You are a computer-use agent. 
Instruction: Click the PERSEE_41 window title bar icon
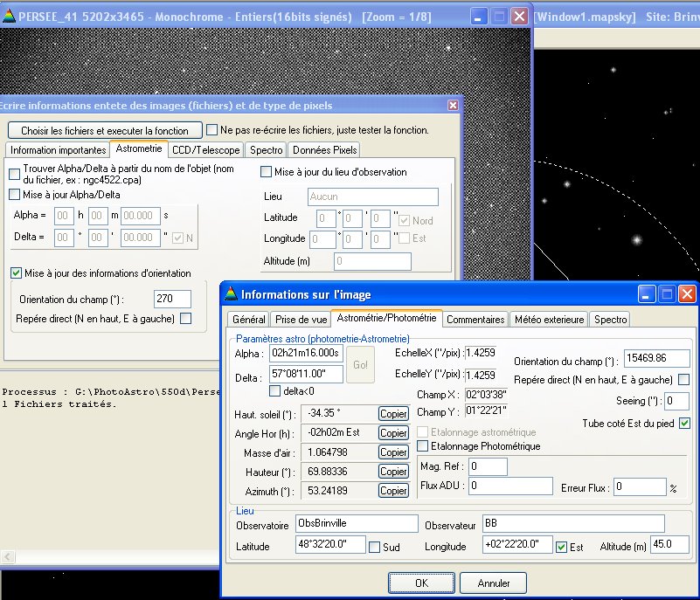pos(10,17)
